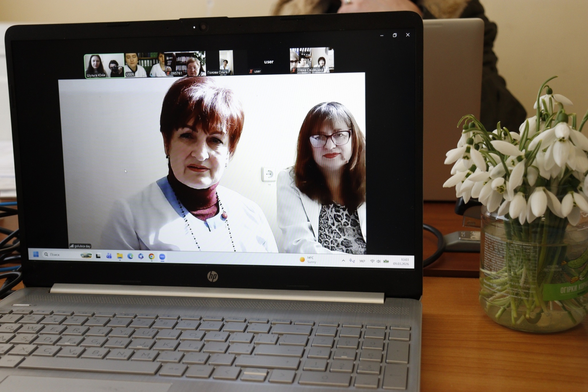Switch to Google Chrome on taskbar
Image resolution: width=588 pixels, height=392 pixels.
point(151,257)
